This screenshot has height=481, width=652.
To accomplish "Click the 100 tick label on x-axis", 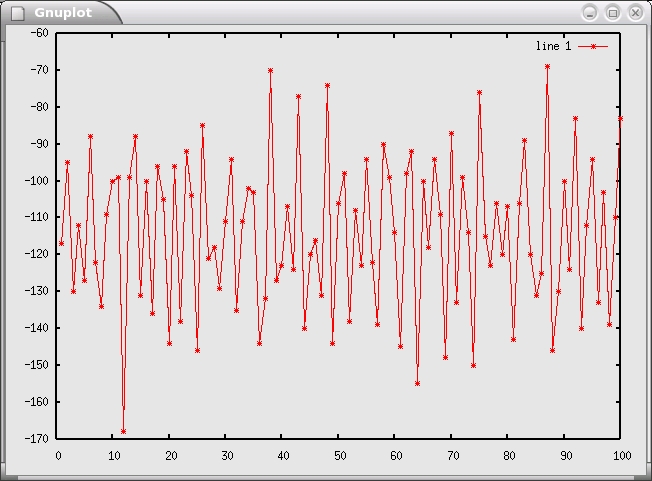I will click(620, 456).
